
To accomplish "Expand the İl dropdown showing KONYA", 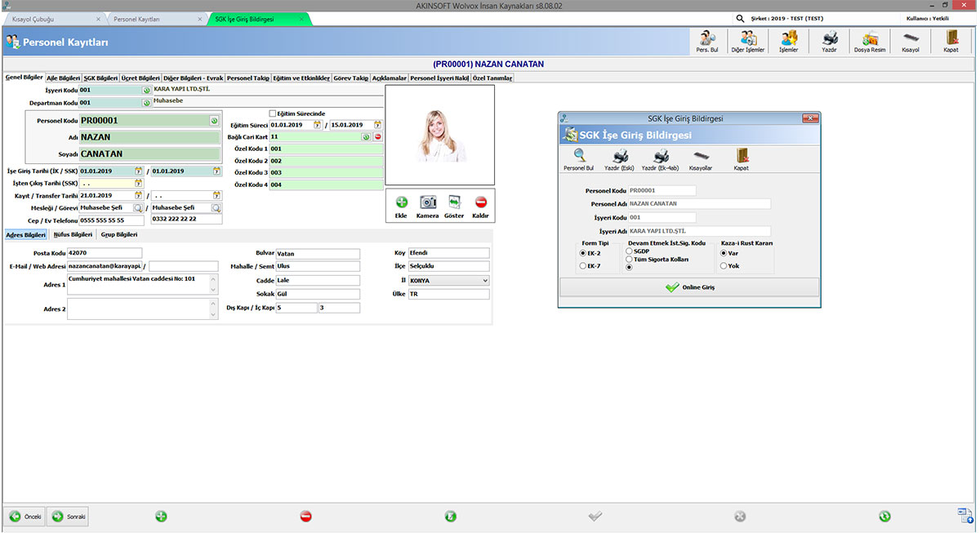I will [x=484, y=280].
